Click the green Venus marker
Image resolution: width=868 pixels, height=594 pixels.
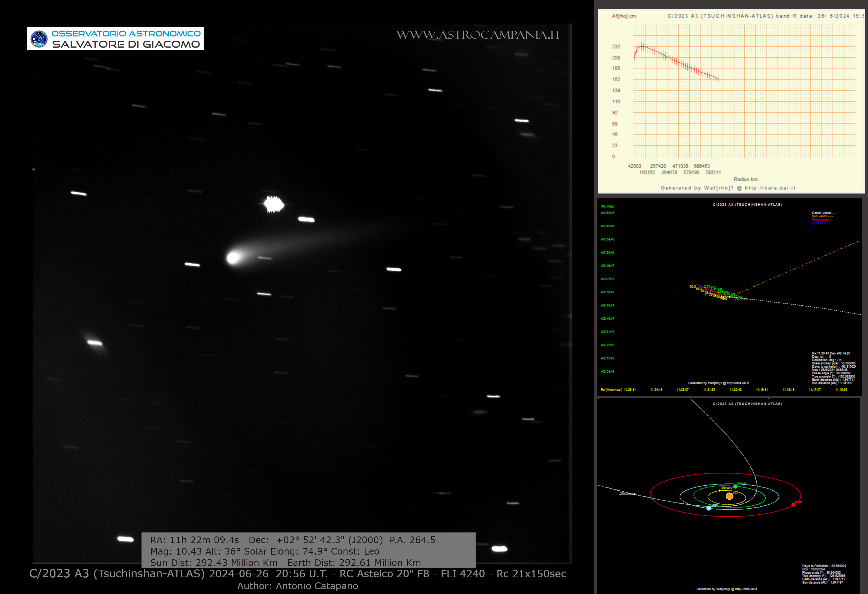point(735,486)
